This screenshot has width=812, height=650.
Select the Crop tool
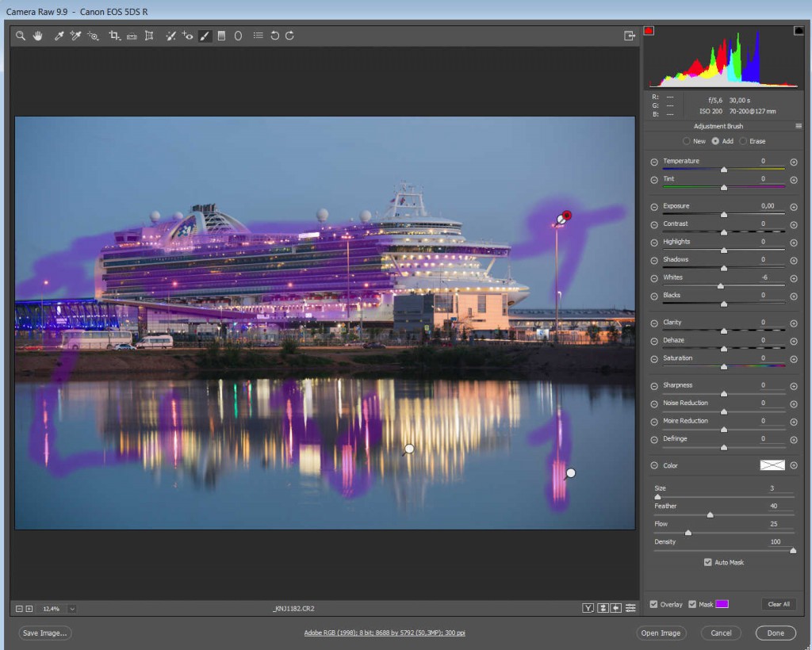click(114, 36)
